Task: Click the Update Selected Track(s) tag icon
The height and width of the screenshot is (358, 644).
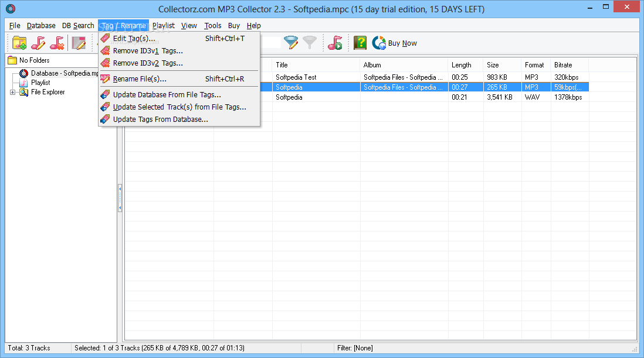Action: 105,107
